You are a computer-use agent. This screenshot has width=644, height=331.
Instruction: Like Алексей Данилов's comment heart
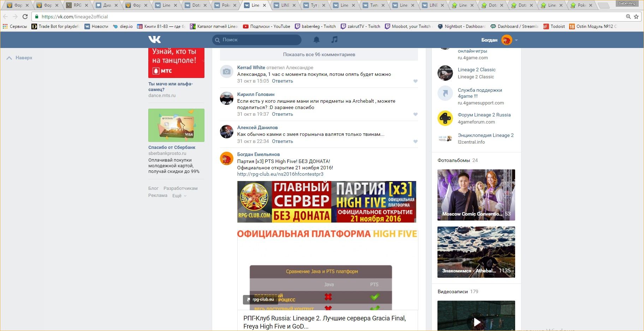tap(415, 142)
